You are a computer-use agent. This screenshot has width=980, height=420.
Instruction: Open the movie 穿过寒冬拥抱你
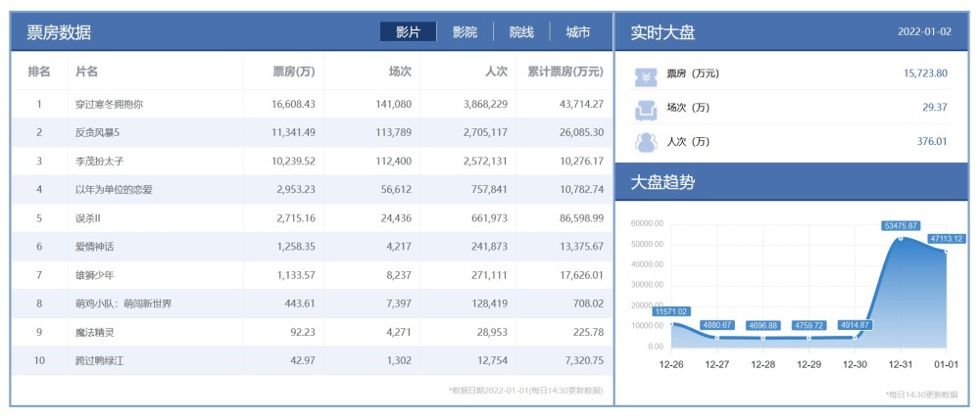(109, 104)
